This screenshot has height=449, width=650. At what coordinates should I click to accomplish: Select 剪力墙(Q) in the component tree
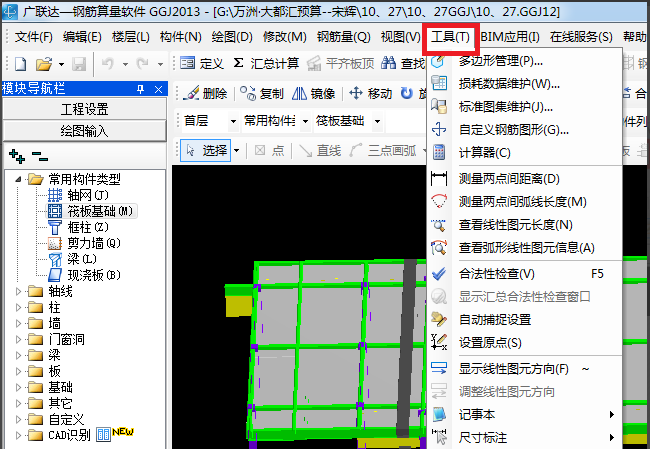93,243
